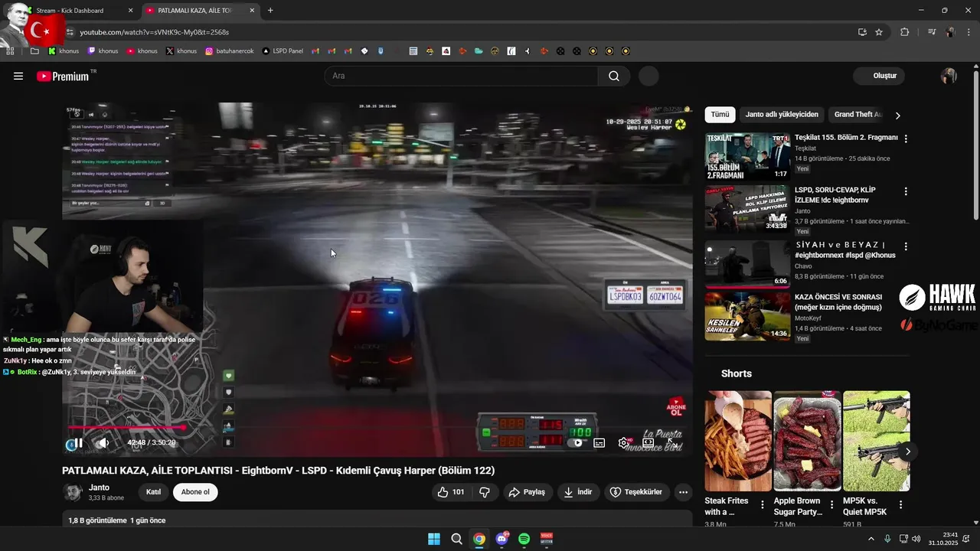Image resolution: width=980 pixels, height=551 pixels.
Task: Click the YouTube search magnifier button
Action: click(x=614, y=76)
